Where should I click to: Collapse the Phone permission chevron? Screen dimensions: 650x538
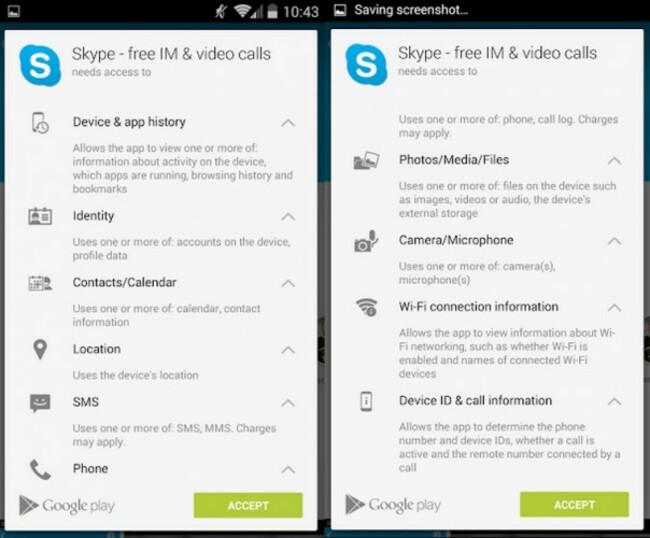(x=288, y=469)
